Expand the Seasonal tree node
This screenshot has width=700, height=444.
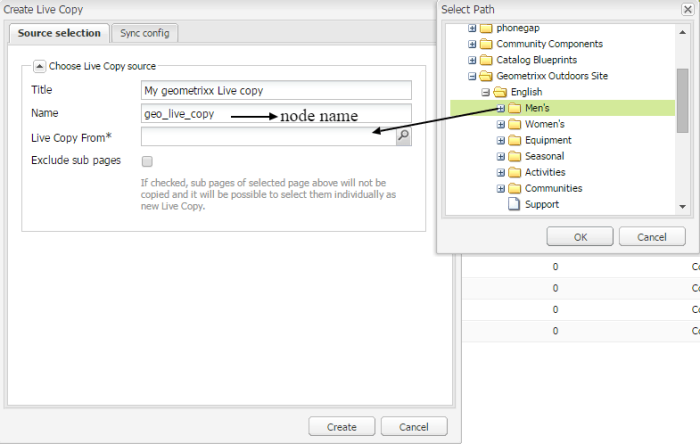coord(500,157)
